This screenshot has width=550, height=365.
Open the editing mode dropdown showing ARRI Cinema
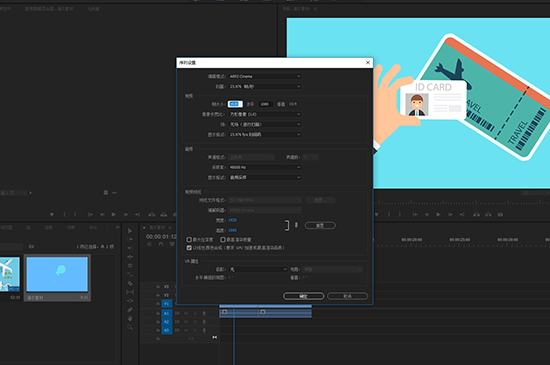point(264,76)
